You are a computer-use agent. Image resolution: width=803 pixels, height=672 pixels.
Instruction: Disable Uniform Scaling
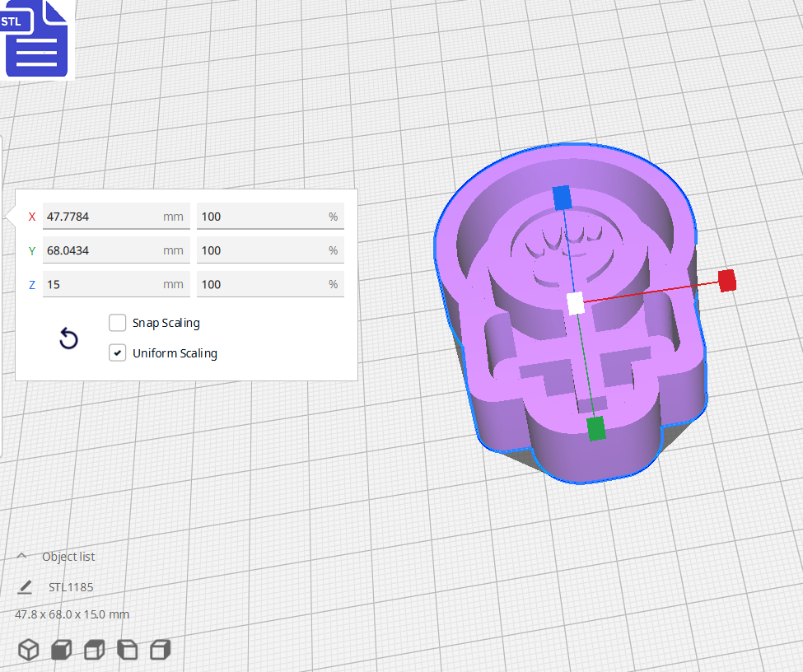(117, 352)
